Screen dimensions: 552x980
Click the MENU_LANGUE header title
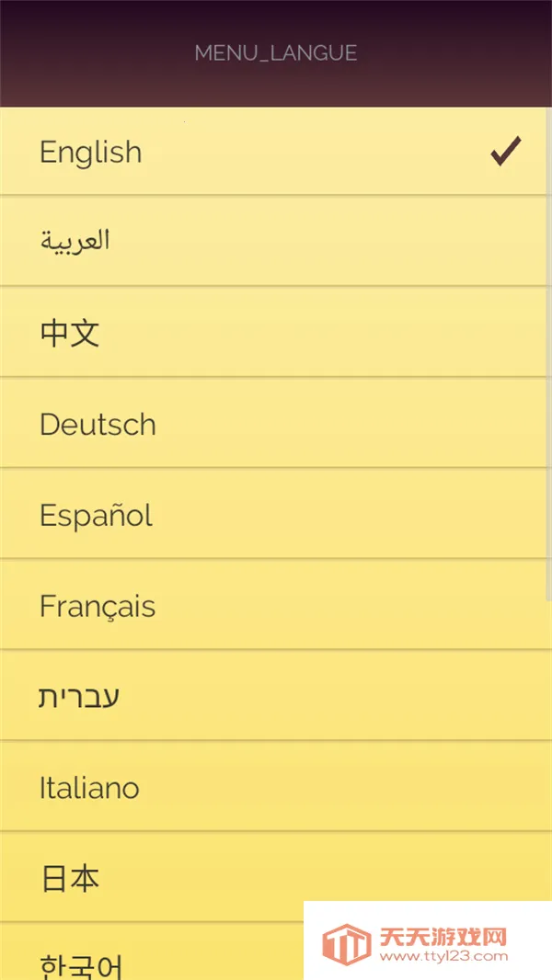coord(276,53)
